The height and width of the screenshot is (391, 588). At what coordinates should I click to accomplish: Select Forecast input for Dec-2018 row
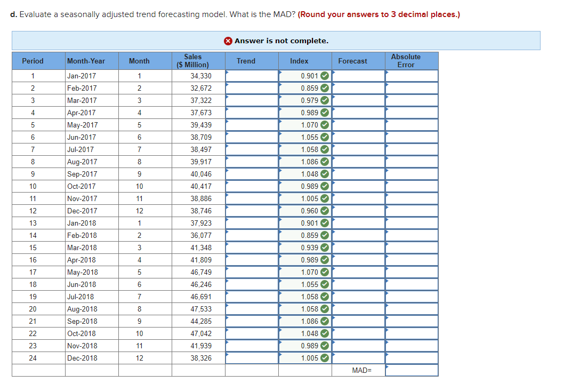click(358, 358)
